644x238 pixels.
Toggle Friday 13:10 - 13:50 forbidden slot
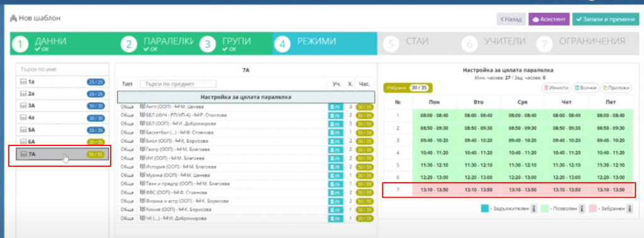(x=610, y=190)
